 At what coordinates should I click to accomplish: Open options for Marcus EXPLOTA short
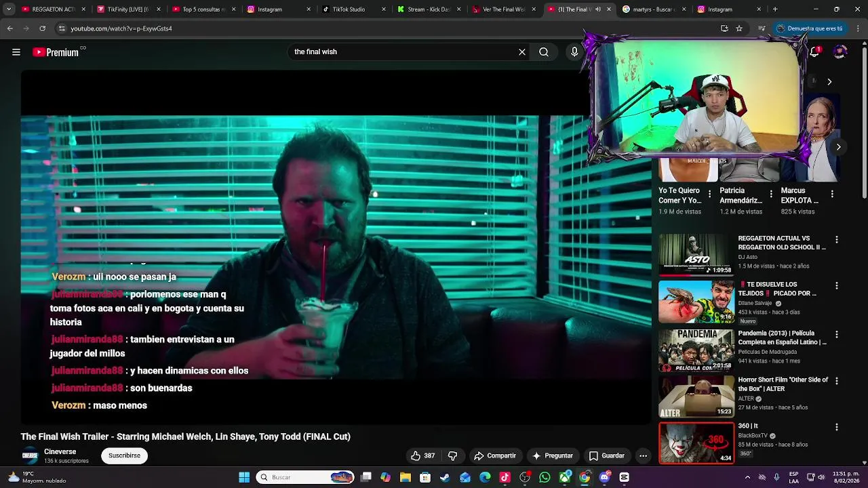831,194
